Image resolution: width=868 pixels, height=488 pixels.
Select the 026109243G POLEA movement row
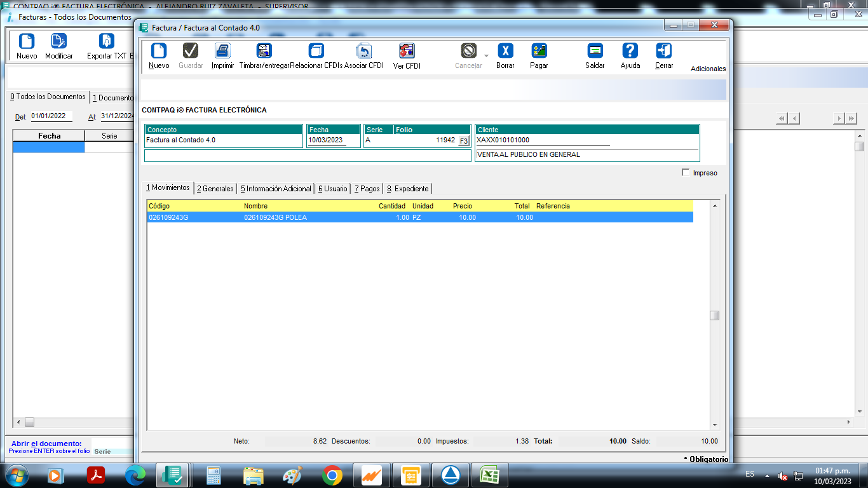coord(419,217)
